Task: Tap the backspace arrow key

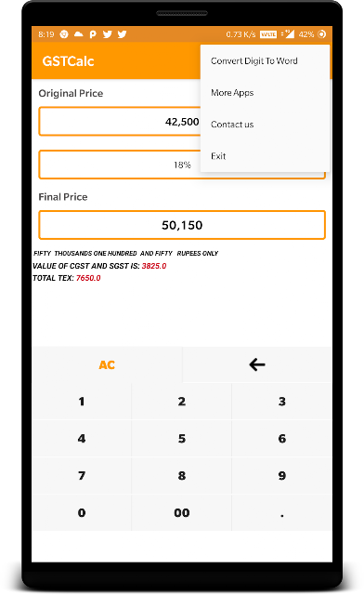Action: coord(257,364)
